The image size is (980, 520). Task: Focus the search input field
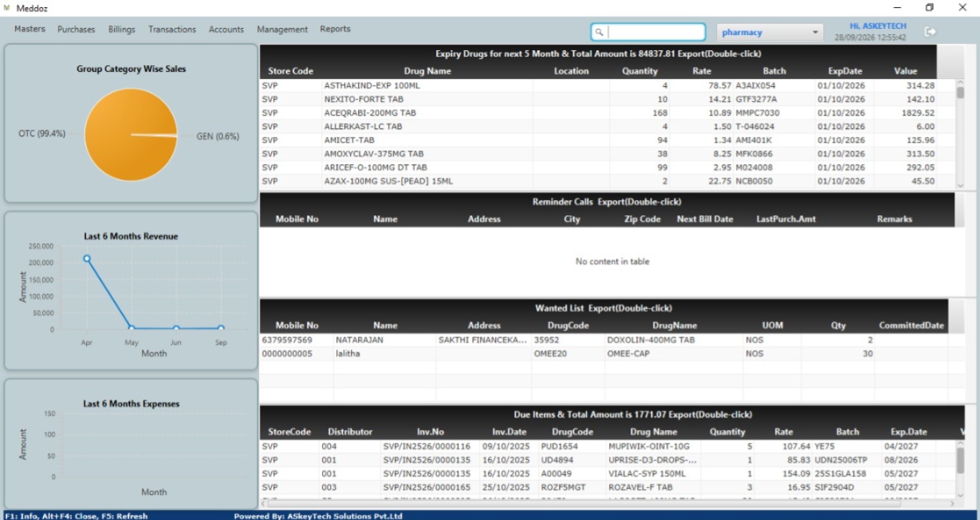pos(649,32)
